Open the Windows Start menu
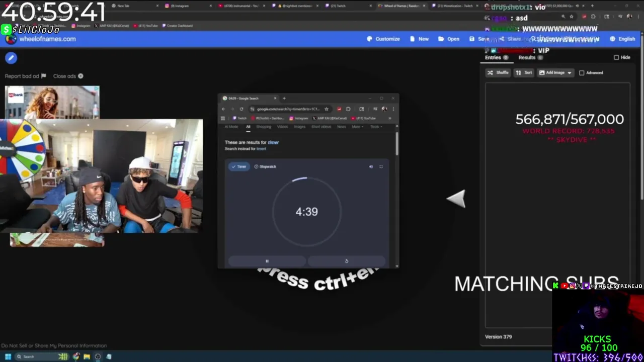 [x=8, y=356]
